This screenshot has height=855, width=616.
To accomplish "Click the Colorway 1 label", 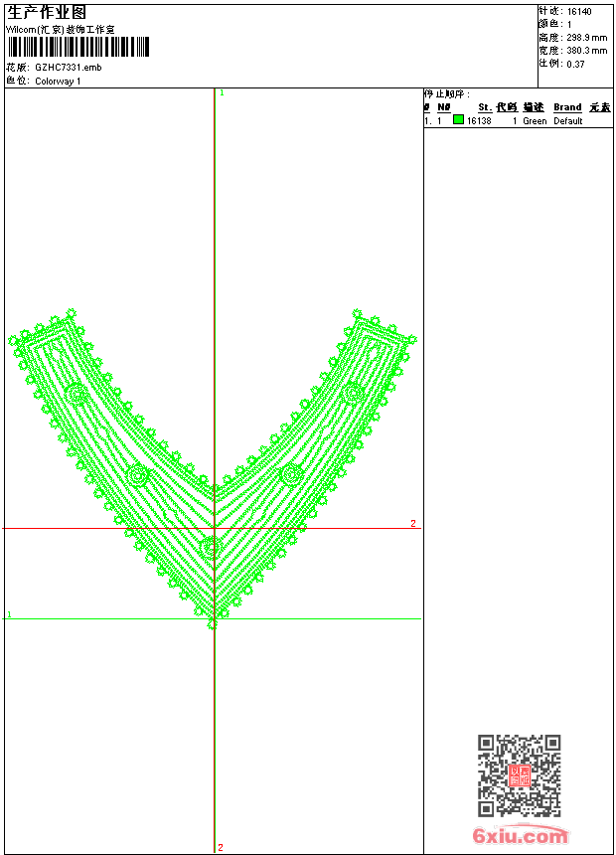I will point(58,82).
